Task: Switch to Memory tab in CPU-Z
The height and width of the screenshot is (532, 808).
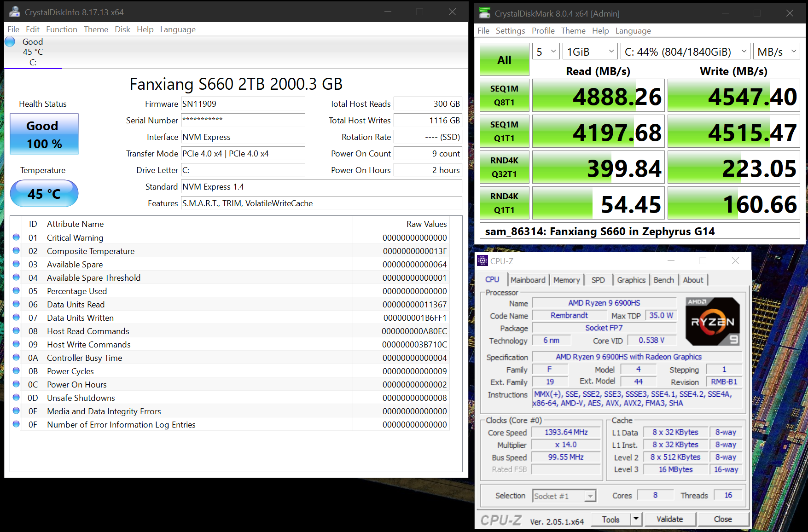Action: [566, 280]
